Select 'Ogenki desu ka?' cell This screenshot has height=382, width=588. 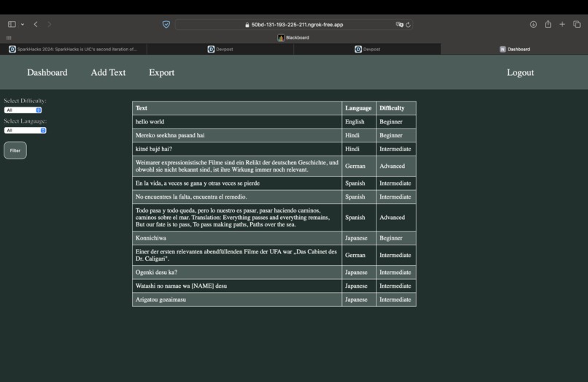[237, 272]
